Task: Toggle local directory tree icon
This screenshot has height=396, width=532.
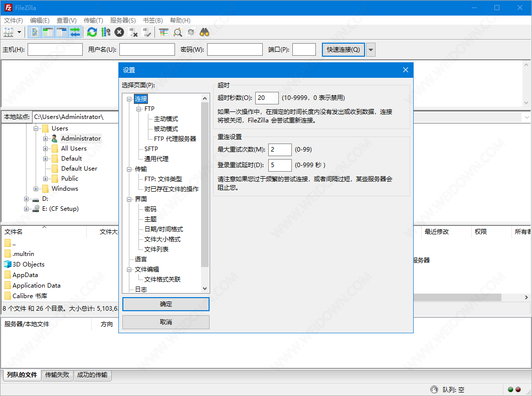Action: pos(48,32)
